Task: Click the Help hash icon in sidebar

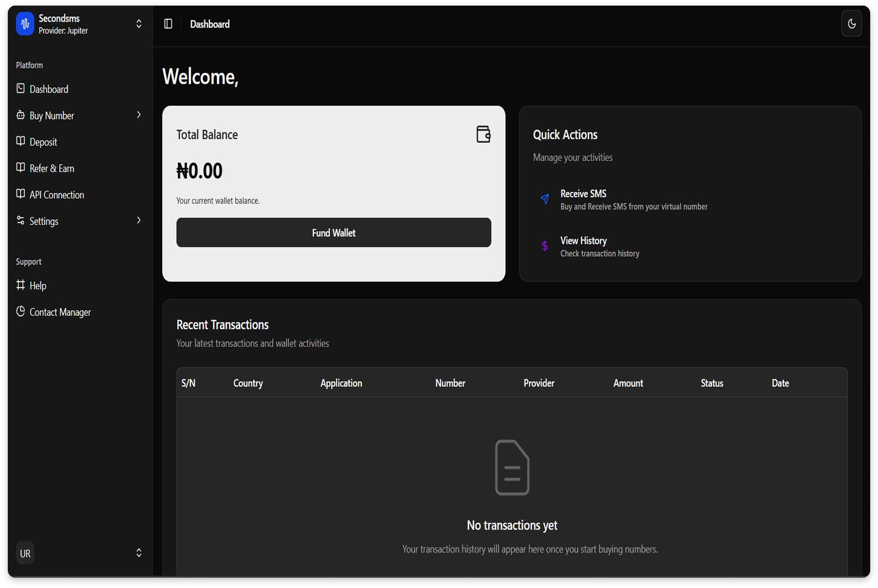Action: point(21,285)
